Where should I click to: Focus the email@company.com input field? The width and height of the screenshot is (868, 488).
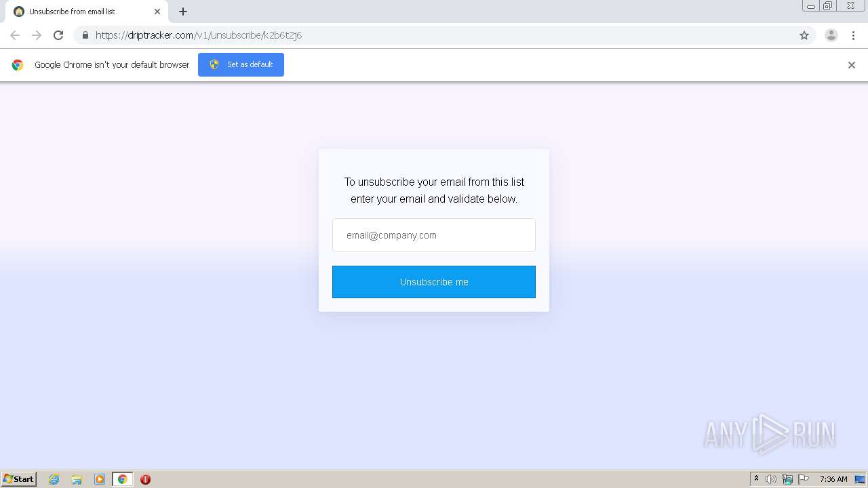tap(434, 235)
